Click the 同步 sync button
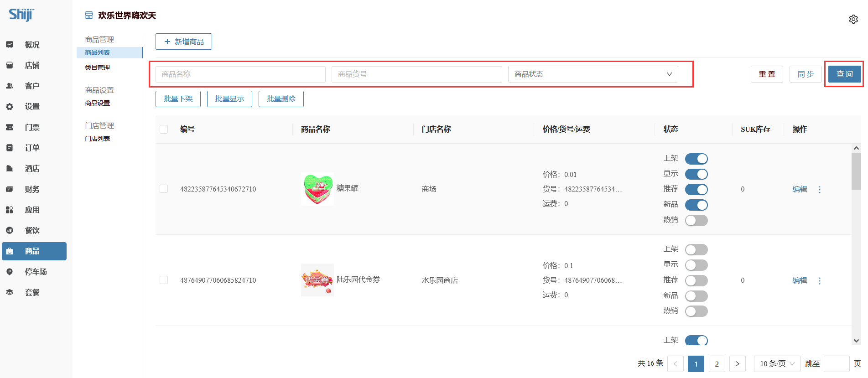The height and width of the screenshot is (378, 868). (806, 74)
